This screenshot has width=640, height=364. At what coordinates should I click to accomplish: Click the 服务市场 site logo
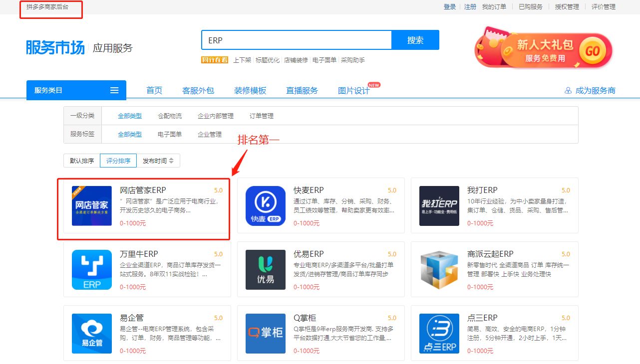[x=55, y=47]
